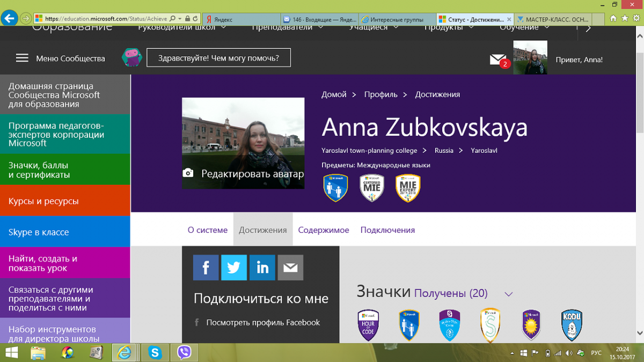Click the Профиль breadcrumb link

click(x=380, y=94)
